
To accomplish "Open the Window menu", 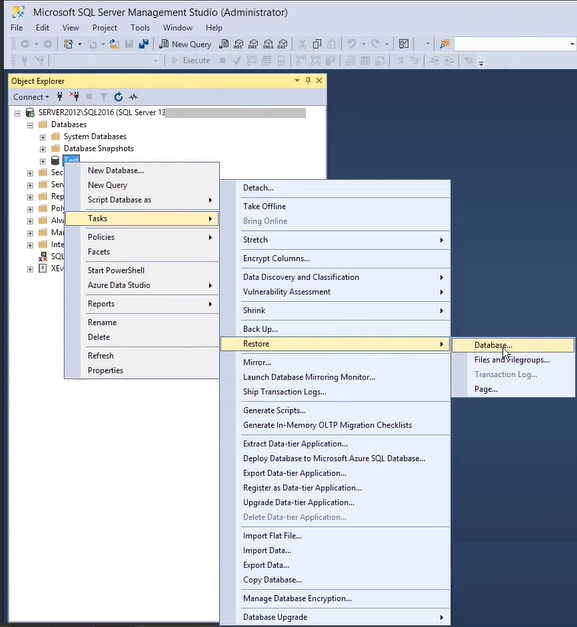I will (178, 28).
